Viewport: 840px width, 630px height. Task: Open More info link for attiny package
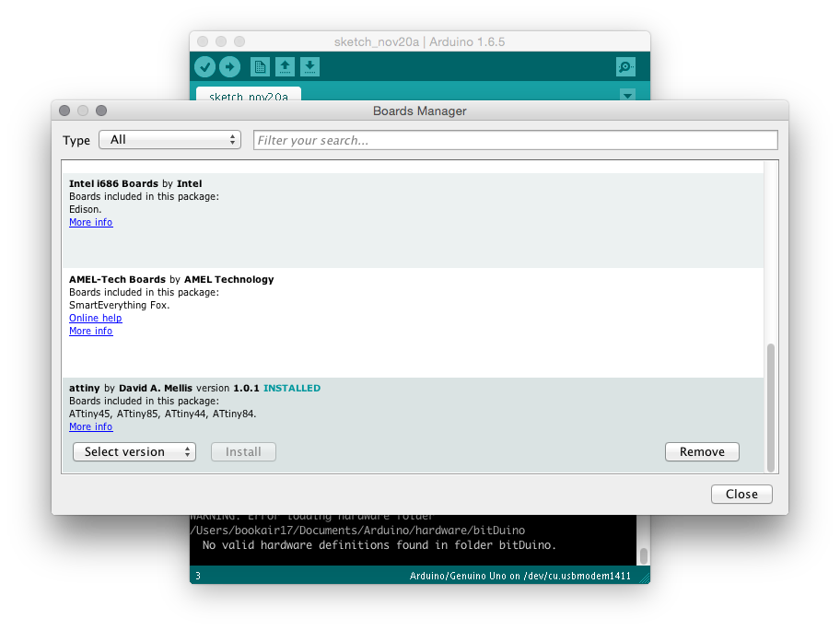[90, 427]
